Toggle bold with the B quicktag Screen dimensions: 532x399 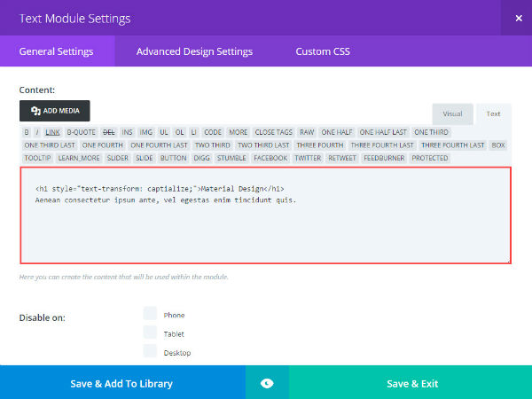[x=27, y=132]
